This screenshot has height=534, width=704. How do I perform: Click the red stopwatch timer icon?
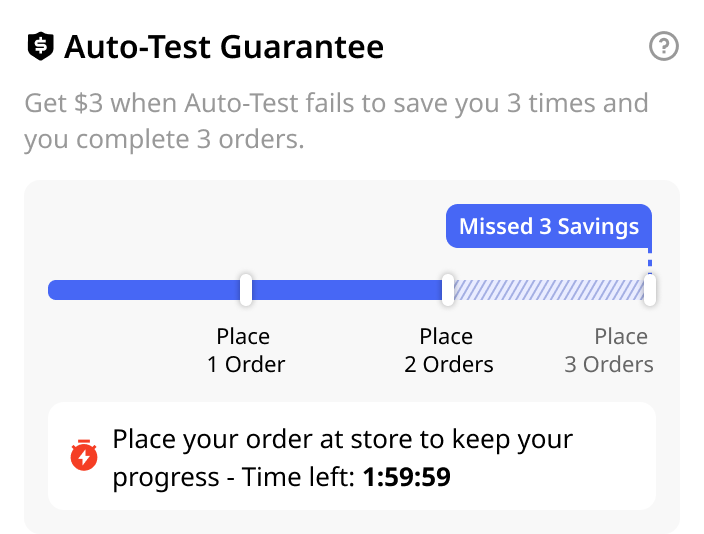click(x=85, y=456)
